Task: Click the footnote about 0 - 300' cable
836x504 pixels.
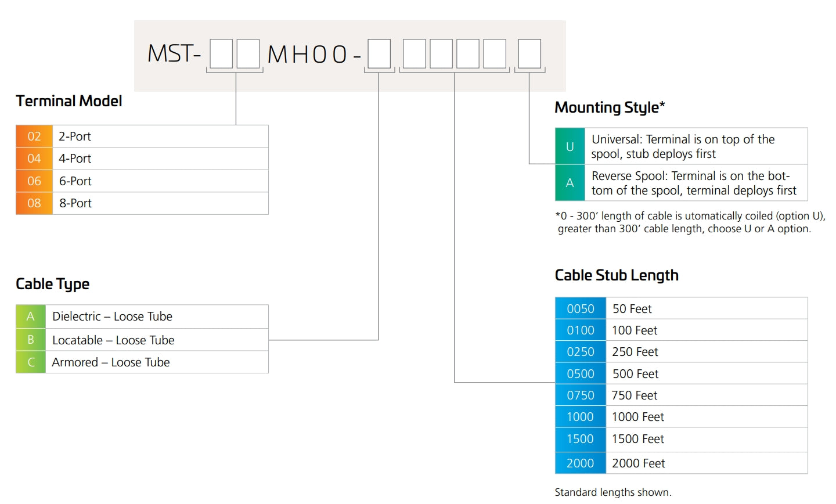Action: tap(690, 222)
